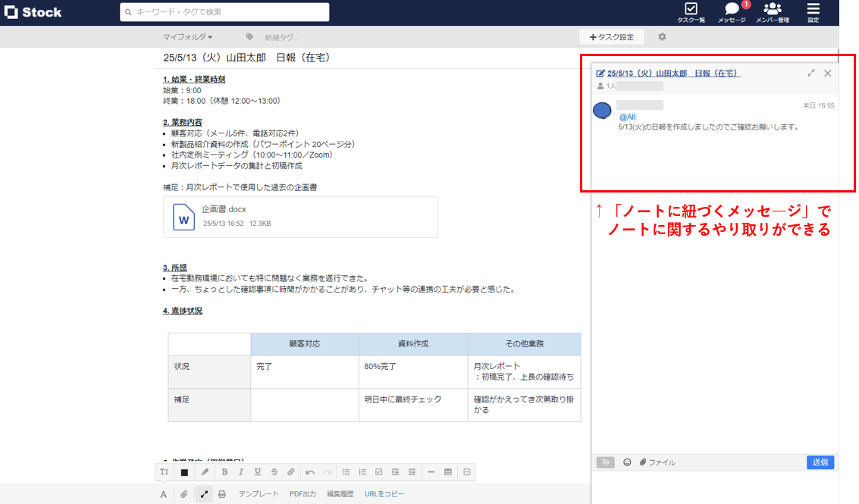Screen dimensions: 859x504
Task: Click the undo icon in the editor toolbar
Action: click(x=309, y=471)
